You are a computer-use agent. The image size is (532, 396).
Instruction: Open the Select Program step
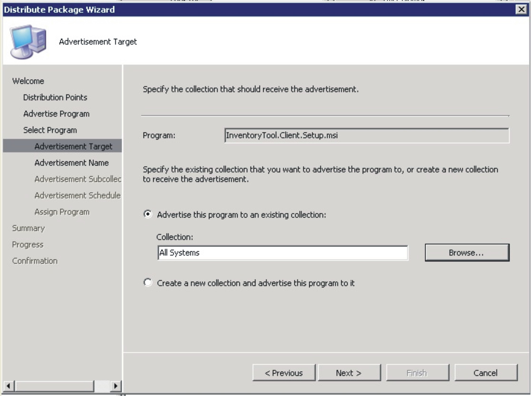[x=50, y=130]
